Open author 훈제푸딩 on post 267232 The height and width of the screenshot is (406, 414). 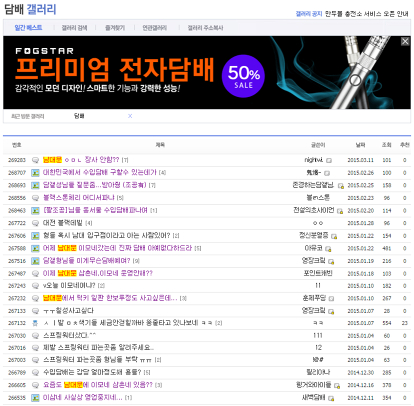click(314, 298)
